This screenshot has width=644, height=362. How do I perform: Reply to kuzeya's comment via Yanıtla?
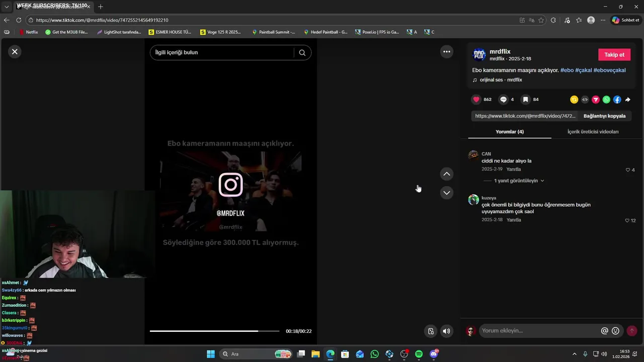pos(514,220)
